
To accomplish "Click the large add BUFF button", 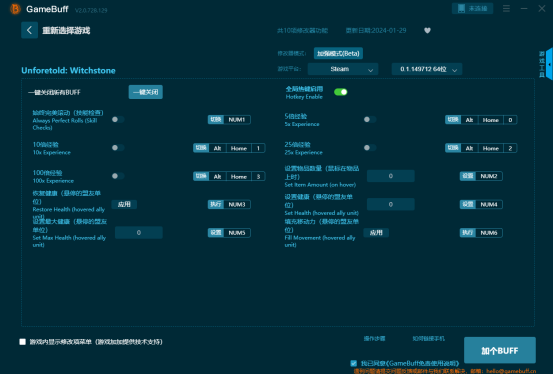I will click(x=500, y=350).
